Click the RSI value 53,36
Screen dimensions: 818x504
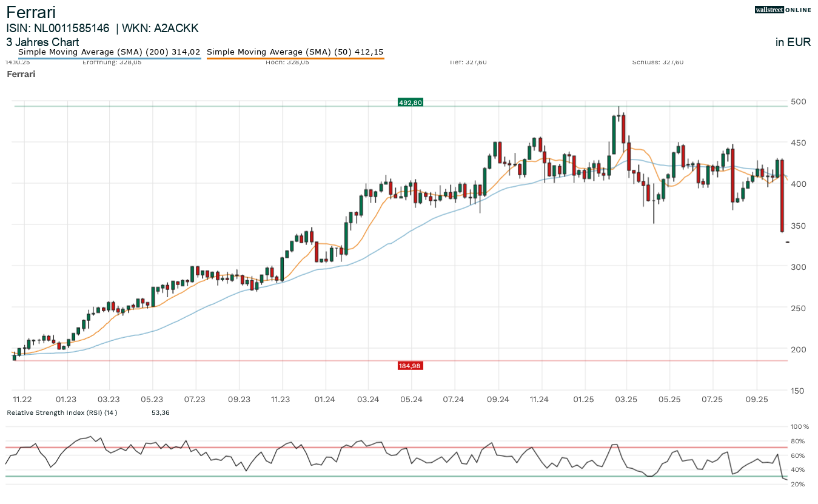point(160,413)
